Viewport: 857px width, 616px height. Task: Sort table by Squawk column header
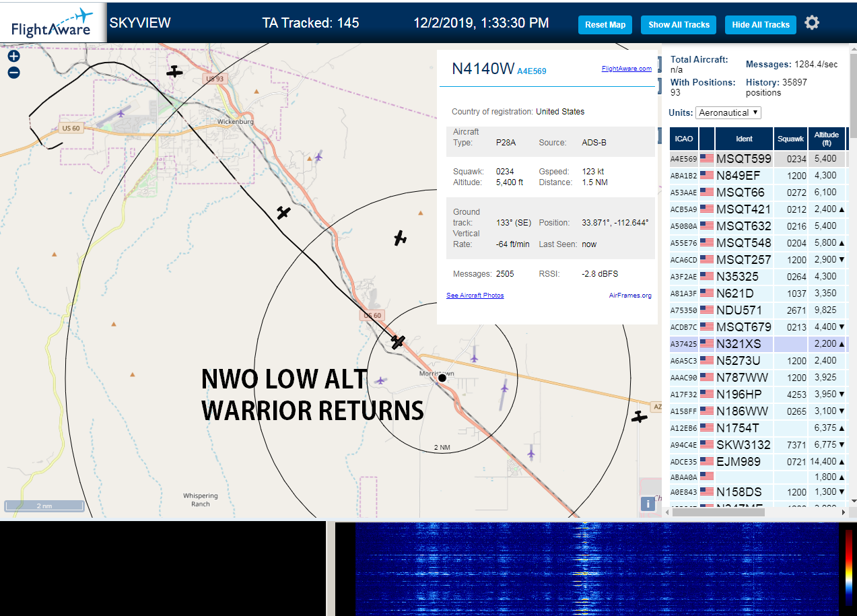click(790, 139)
